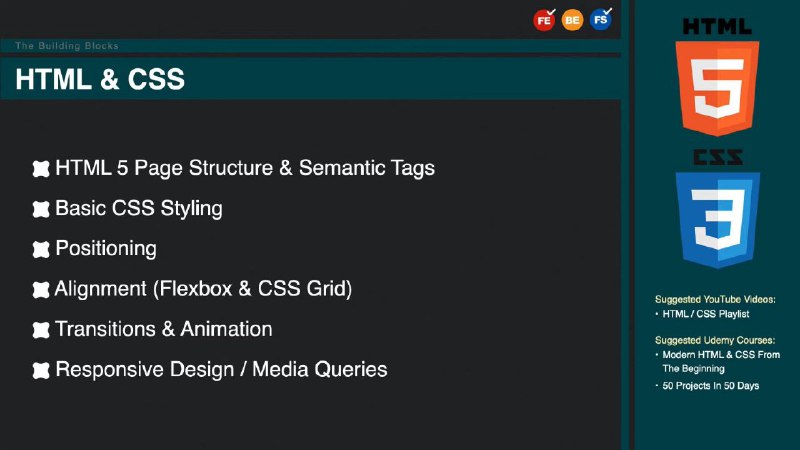Click the bullet icon beside Transitions & Animation
Screen dimensions: 800x450
point(41,330)
